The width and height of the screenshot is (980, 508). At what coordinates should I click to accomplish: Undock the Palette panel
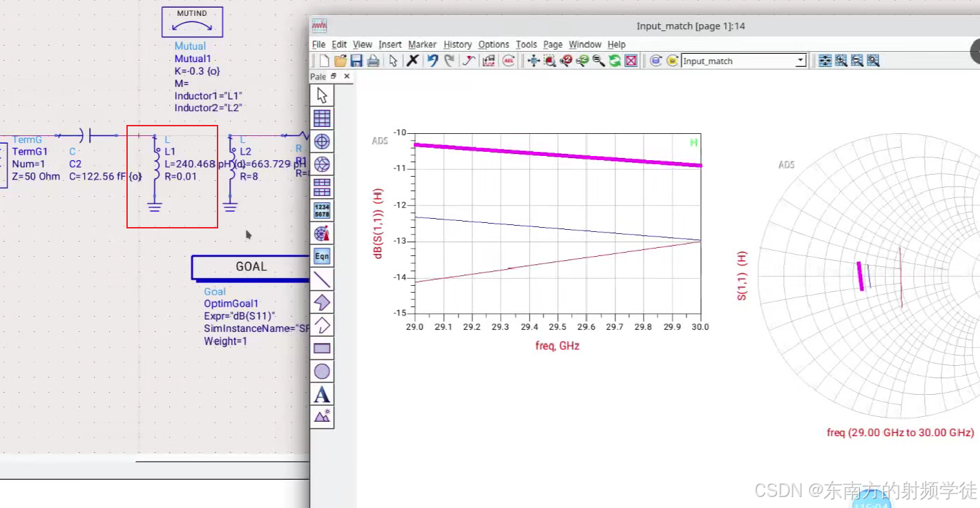334,77
